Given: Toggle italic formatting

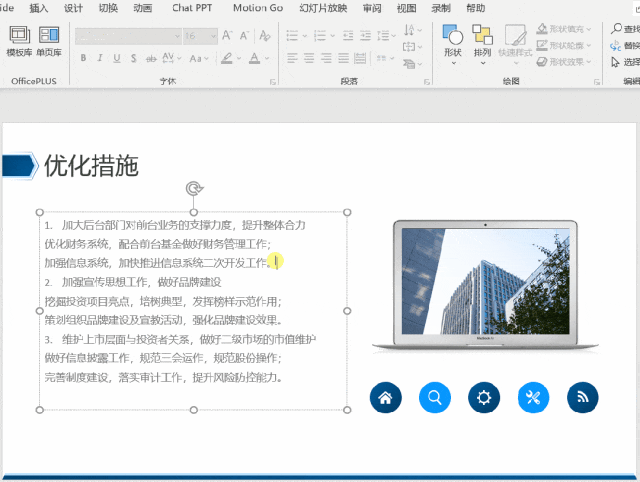Looking at the screenshot, I should click(x=100, y=58).
